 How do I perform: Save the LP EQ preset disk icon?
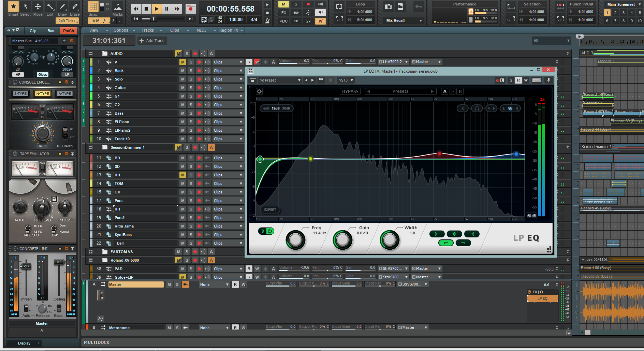(321, 80)
